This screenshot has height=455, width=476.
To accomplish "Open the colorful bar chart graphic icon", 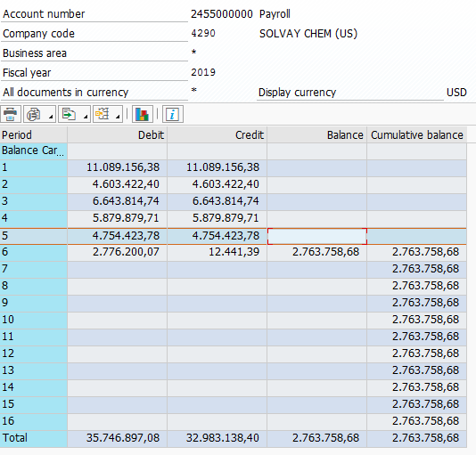I will (142, 114).
